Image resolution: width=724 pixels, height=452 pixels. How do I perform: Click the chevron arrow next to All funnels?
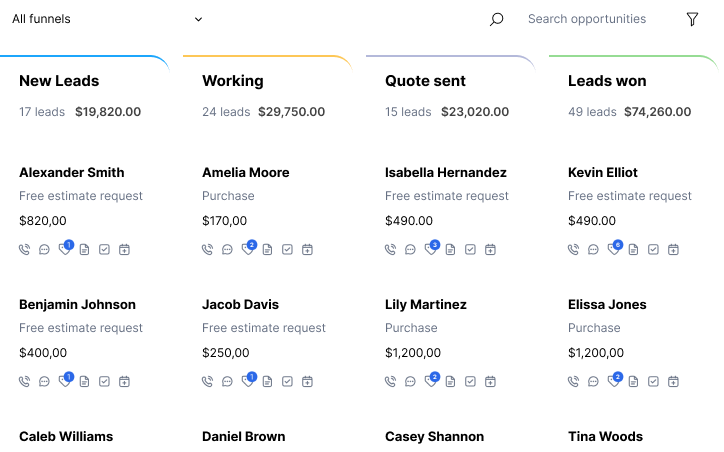coord(198,19)
